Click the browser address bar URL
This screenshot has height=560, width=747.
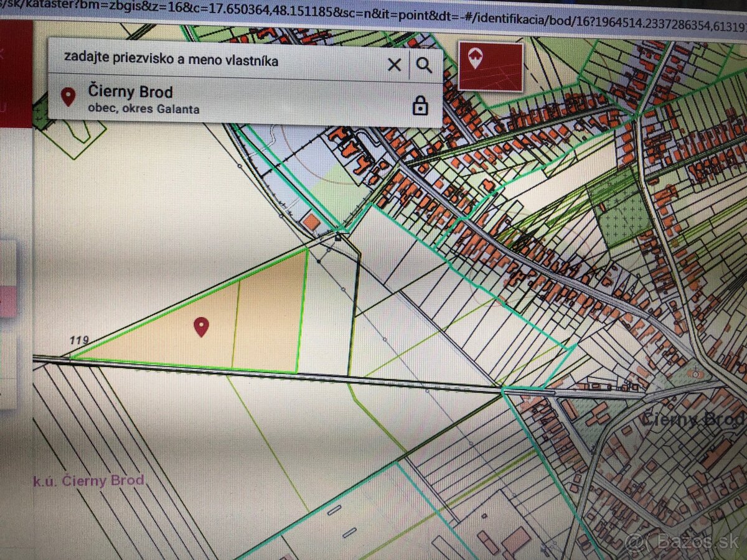click(x=374, y=7)
